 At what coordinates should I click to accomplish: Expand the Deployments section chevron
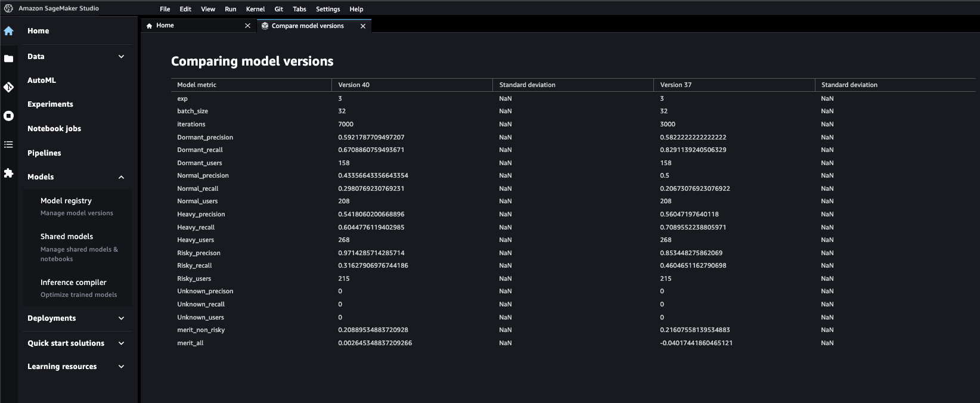point(121,318)
